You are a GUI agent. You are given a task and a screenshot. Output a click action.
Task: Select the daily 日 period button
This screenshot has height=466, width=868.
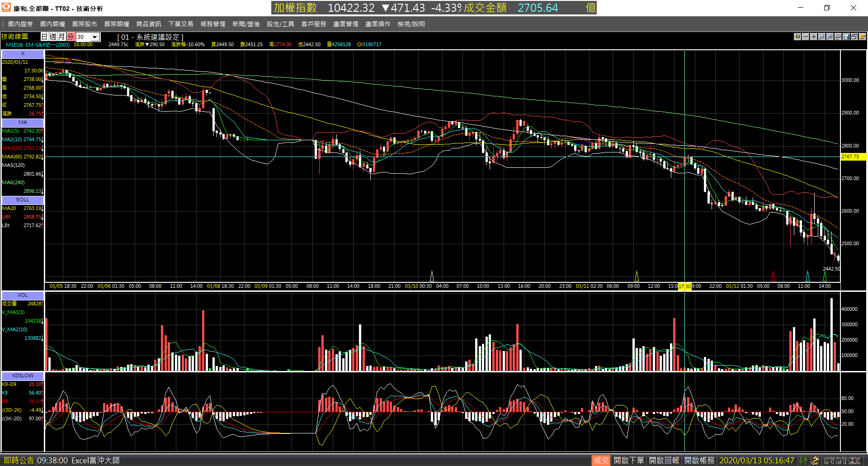point(45,37)
